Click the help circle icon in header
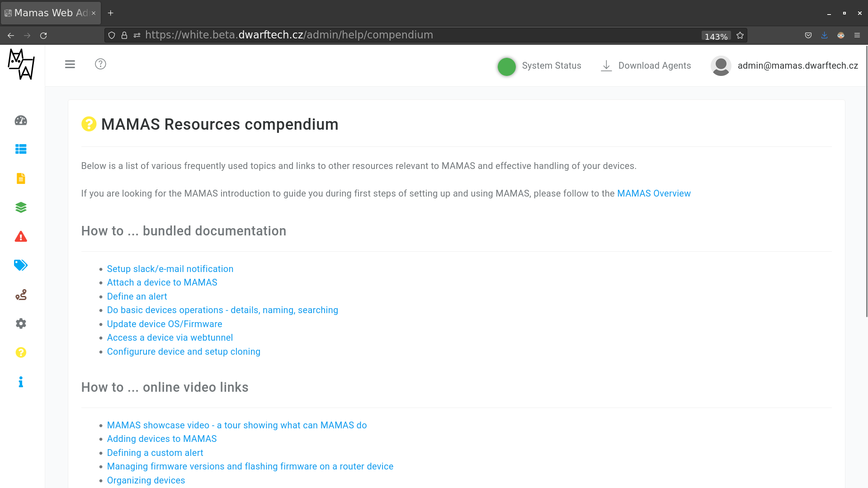The width and height of the screenshot is (868, 488). point(100,64)
